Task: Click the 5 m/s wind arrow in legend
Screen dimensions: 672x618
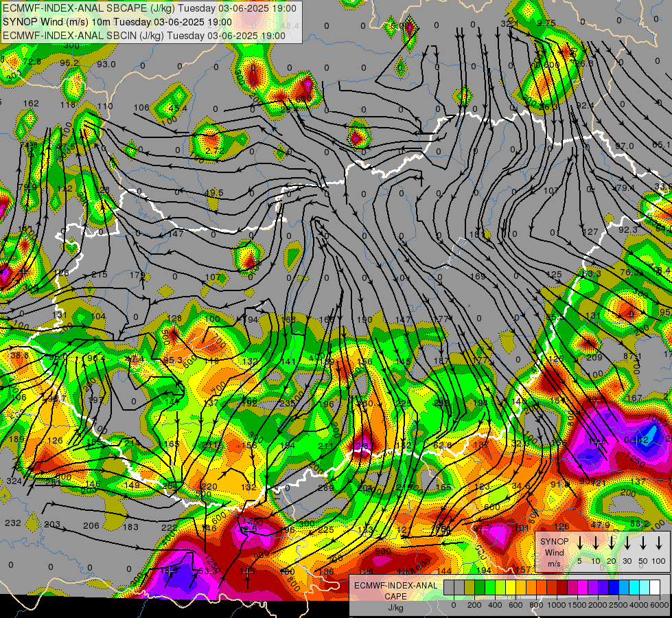Action: [x=580, y=543]
